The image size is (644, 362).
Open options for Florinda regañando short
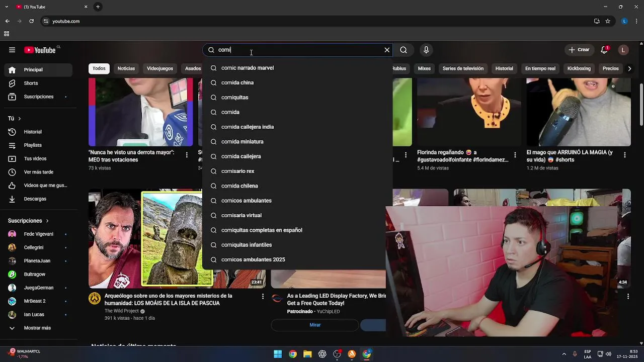515,155
